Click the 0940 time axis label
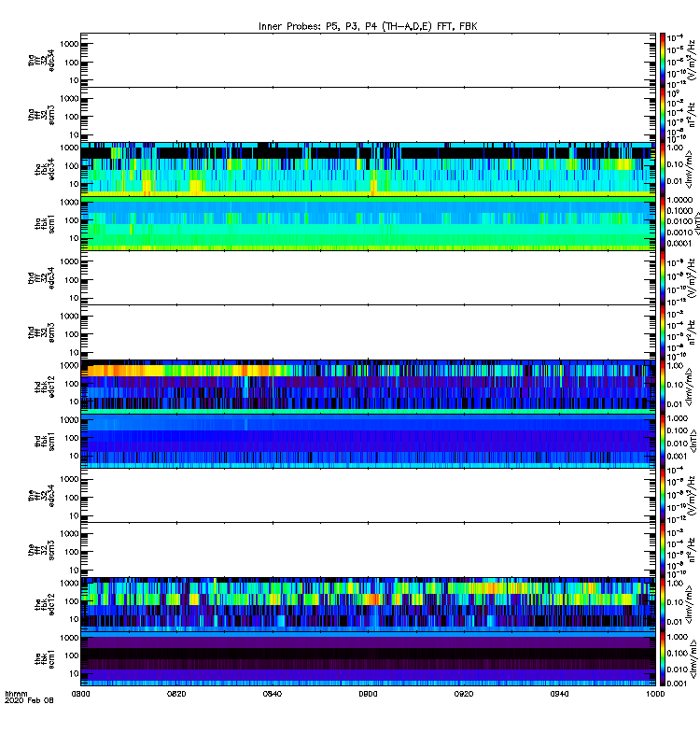Screen dimensions: 700x747 point(559,694)
